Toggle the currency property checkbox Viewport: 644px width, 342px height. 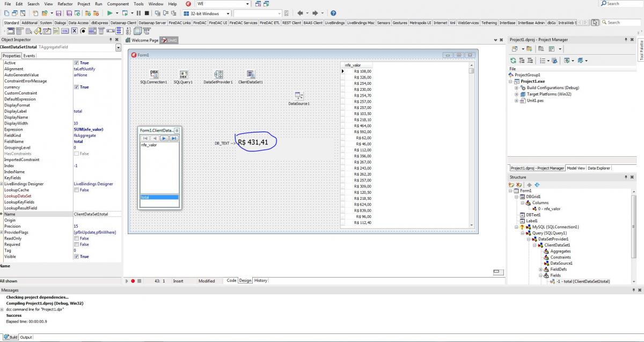coord(76,87)
